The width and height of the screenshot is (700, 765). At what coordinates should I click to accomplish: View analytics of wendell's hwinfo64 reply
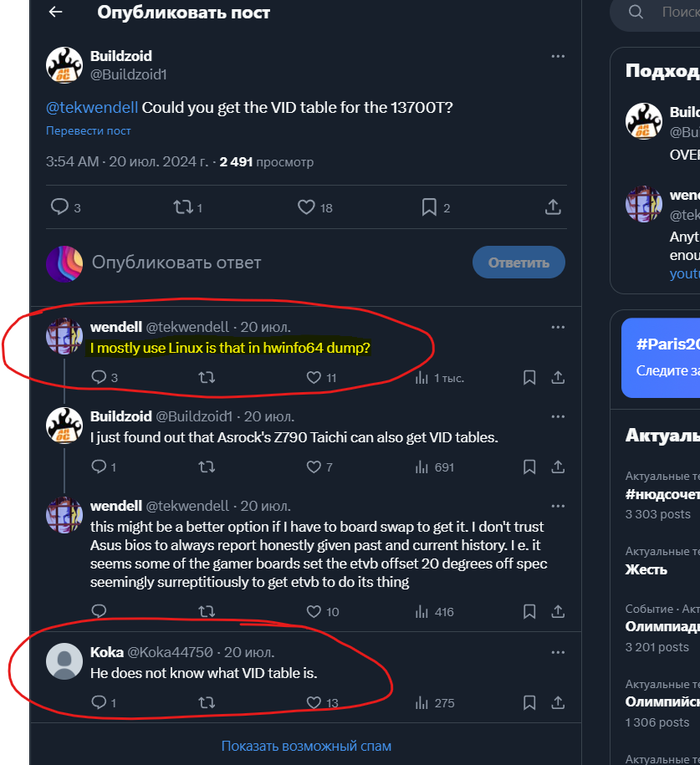pyautogui.click(x=422, y=378)
